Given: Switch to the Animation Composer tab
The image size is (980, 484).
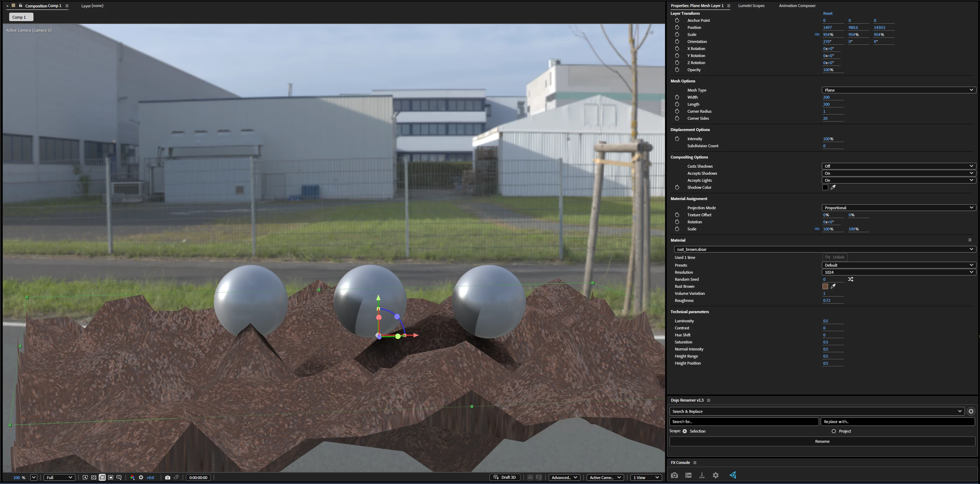Looking at the screenshot, I should [x=797, y=6].
